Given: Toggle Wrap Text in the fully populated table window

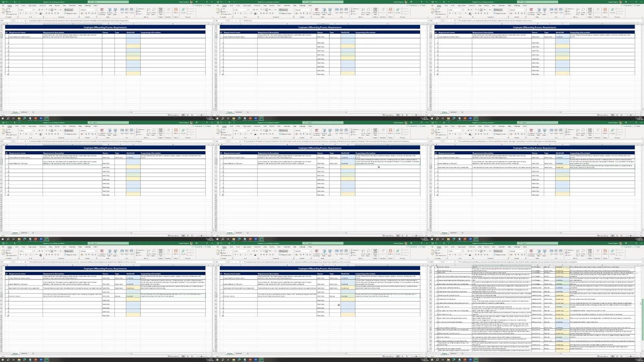Looking at the screenshot, I should point(498,251).
